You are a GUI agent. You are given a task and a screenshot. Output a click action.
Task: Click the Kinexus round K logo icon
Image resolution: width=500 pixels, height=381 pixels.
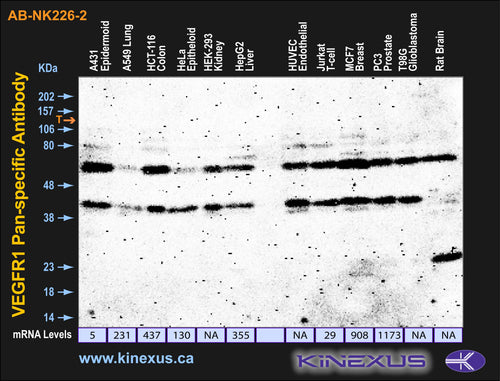point(465,361)
